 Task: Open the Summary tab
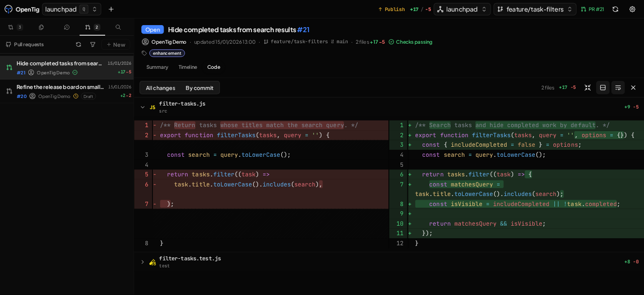157,67
